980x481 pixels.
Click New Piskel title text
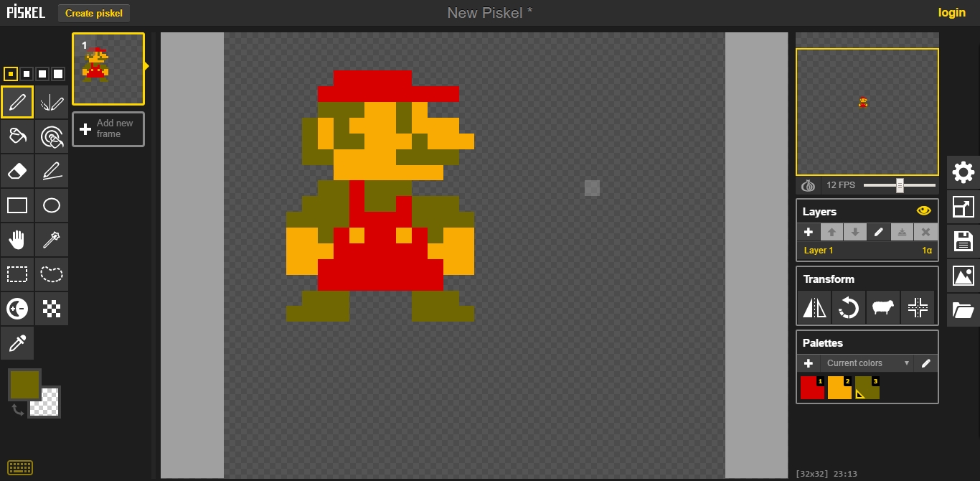[x=490, y=12]
